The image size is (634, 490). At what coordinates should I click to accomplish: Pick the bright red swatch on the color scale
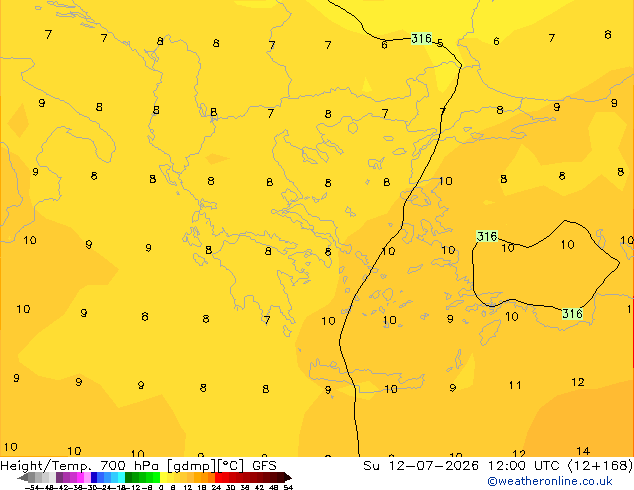tap(218, 477)
